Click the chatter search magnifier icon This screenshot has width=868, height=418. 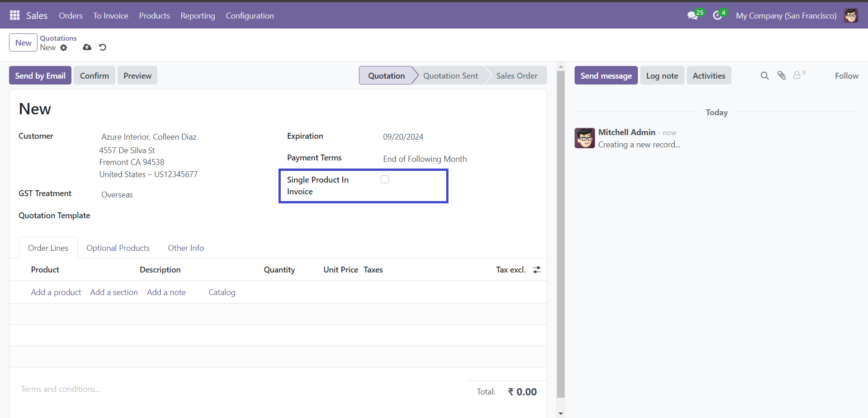tap(764, 75)
